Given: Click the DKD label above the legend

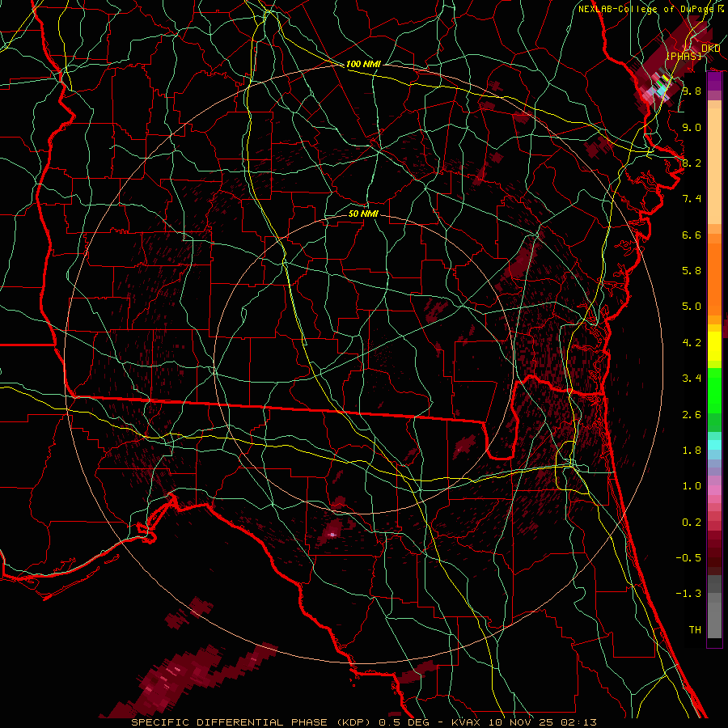Looking at the screenshot, I should pyautogui.click(x=710, y=49).
